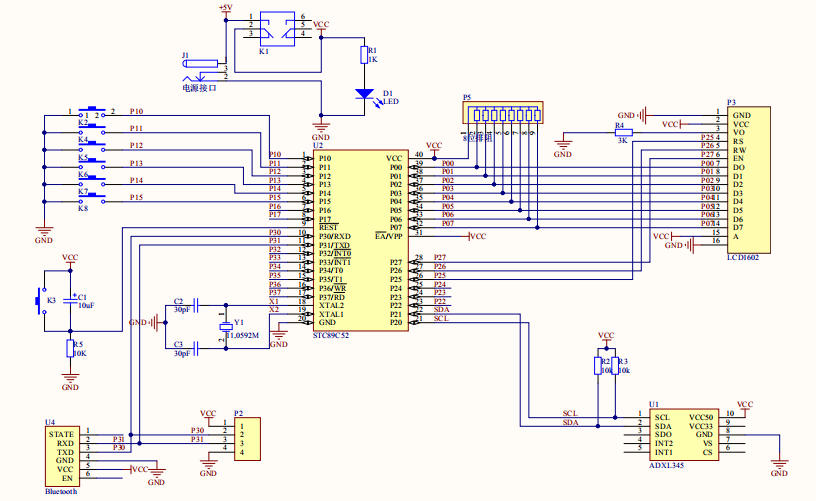816x501 pixels.
Task: Click the K1 power switch symbol
Action: pyautogui.click(x=277, y=29)
